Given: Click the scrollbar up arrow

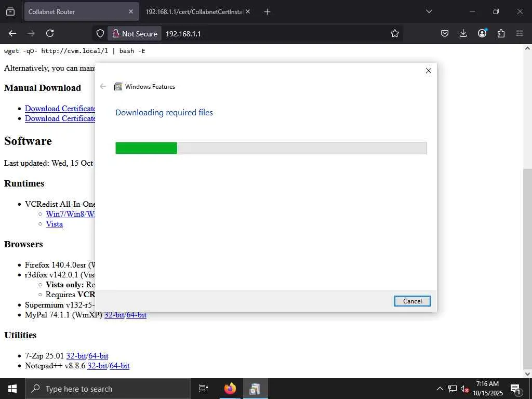Looking at the screenshot, I should (x=527, y=48).
